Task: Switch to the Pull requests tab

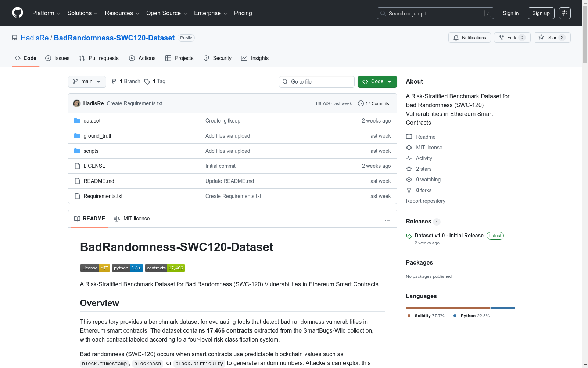Action: point(99,58)
